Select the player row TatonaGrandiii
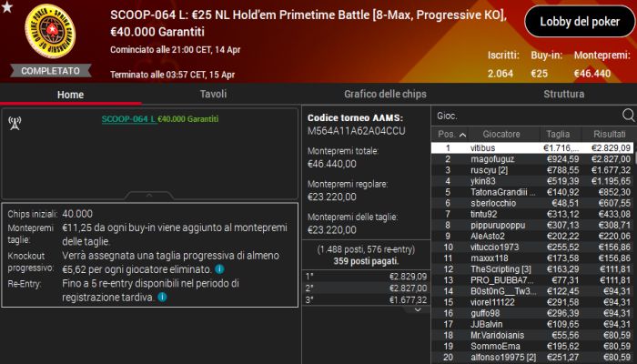This screenshot has width=637, height=364. (532, 192)
